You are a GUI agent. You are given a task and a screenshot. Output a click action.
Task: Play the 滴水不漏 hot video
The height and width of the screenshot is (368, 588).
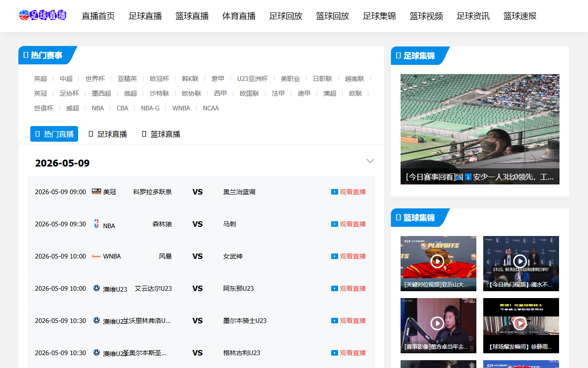coord(520,261)
